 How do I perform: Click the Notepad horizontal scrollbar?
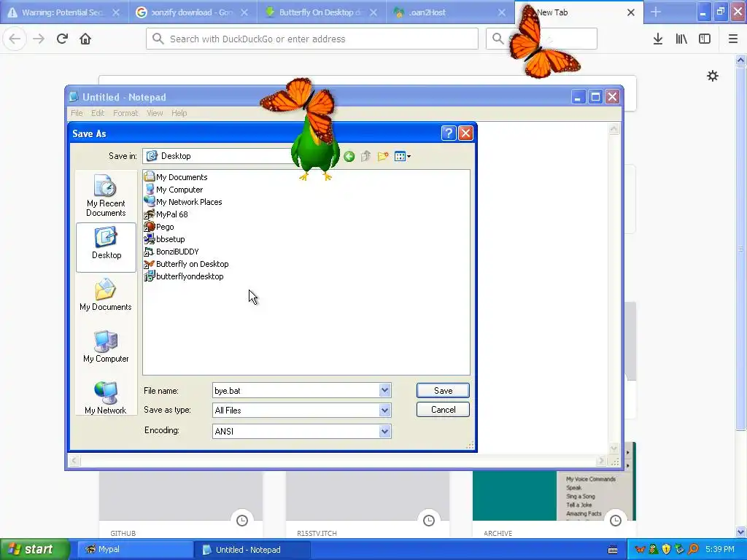point(338,461)
